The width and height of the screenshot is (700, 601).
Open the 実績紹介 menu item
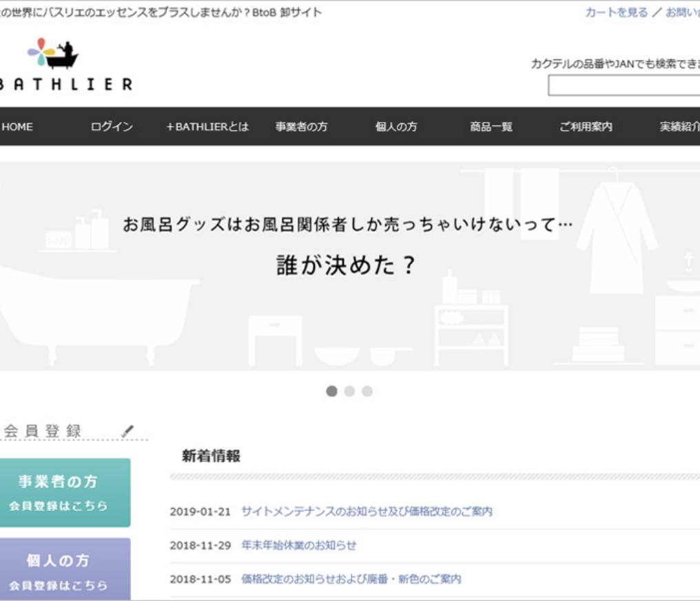(679, 127)
